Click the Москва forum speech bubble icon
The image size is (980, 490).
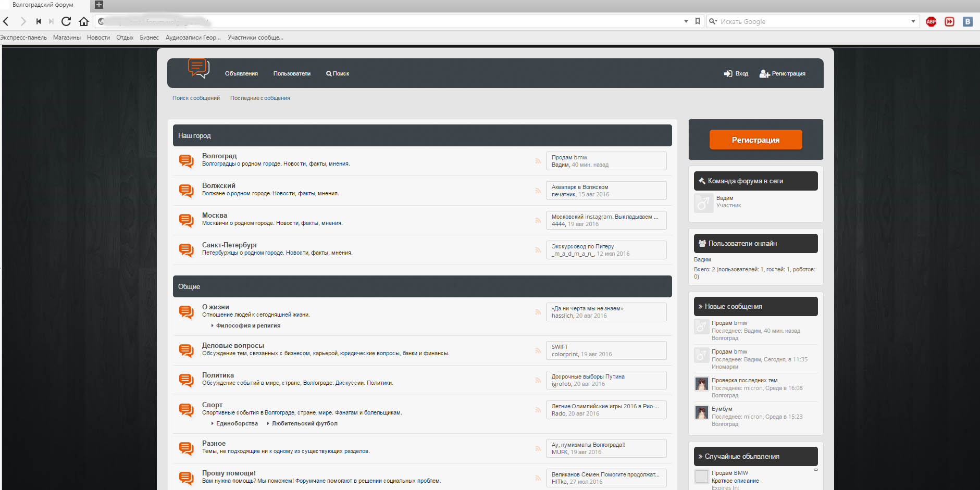186,220
